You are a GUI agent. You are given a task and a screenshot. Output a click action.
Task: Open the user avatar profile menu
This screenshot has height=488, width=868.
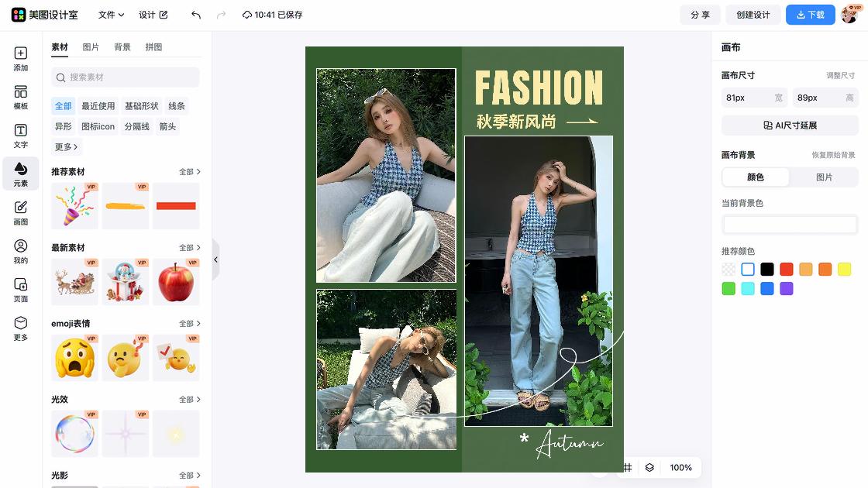[849, 15]
